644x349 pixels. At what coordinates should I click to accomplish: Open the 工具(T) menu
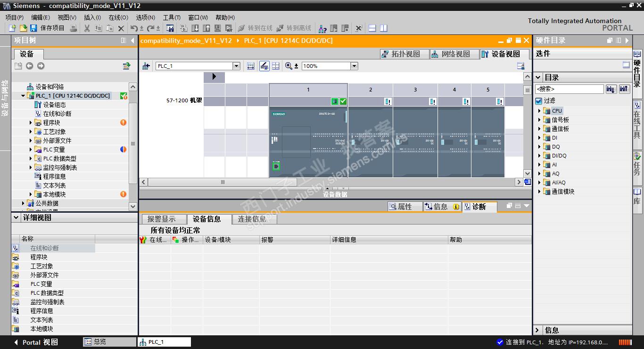(x=172, y=17)
